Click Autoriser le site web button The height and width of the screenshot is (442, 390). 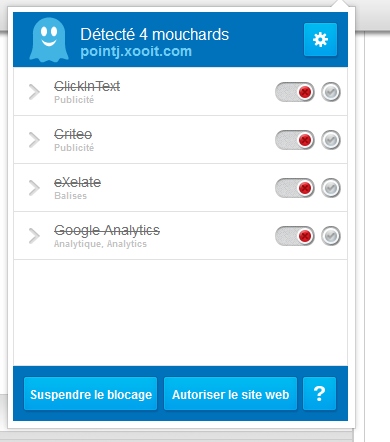coord(230,394)
